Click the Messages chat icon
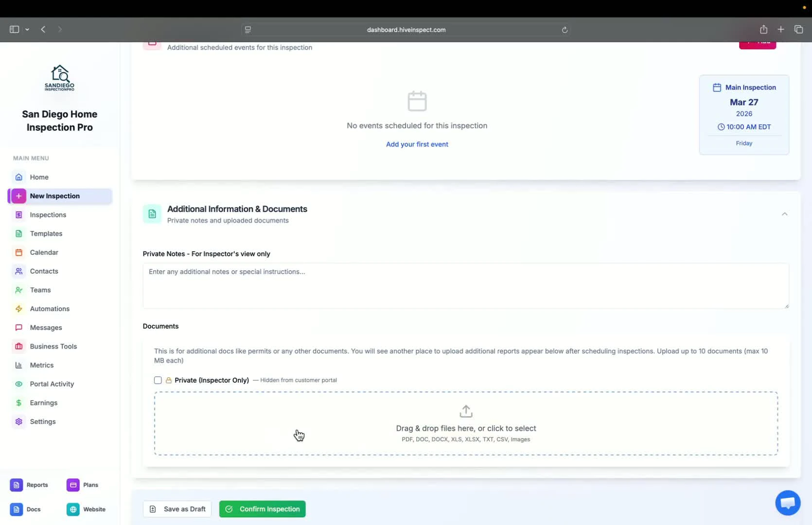 (x=18, y=328)
